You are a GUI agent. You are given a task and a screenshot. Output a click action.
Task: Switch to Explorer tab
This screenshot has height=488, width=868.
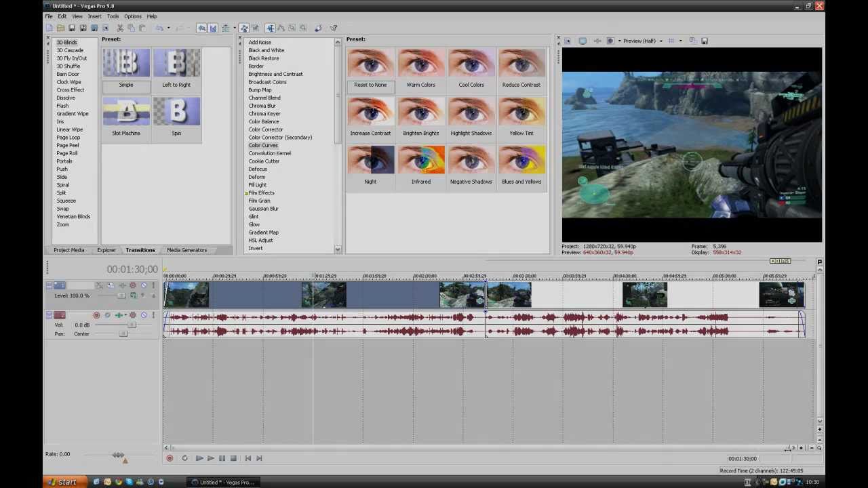point(106,250)
